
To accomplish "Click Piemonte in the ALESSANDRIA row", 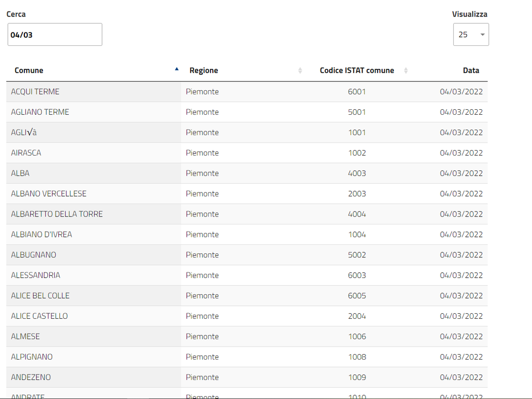I will point(202,275).
